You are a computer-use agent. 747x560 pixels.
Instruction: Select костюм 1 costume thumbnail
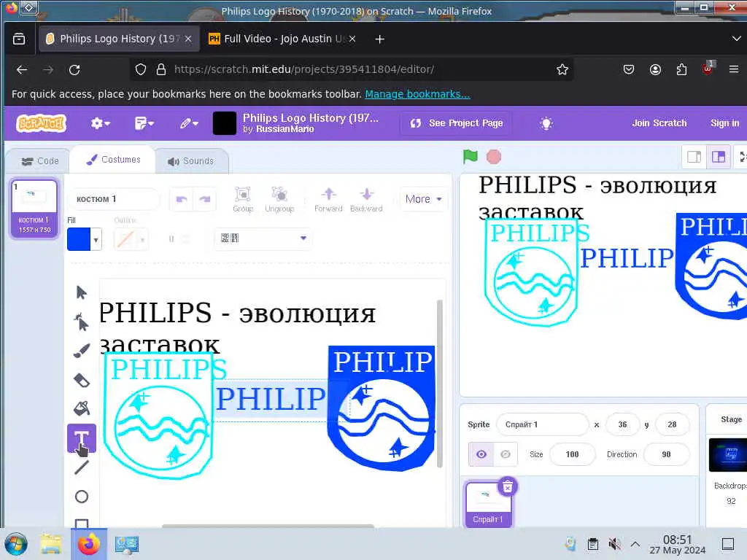point(34,208)
